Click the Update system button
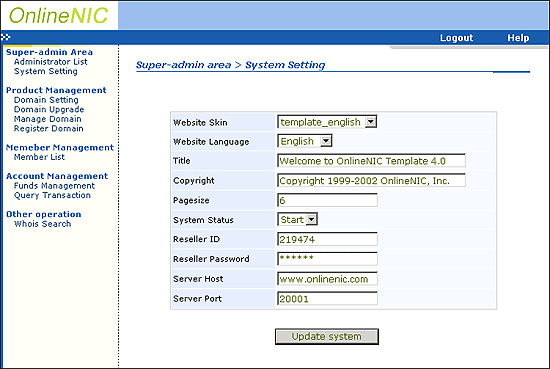Screen dimensions: 550x369 [x=327, y=336]
